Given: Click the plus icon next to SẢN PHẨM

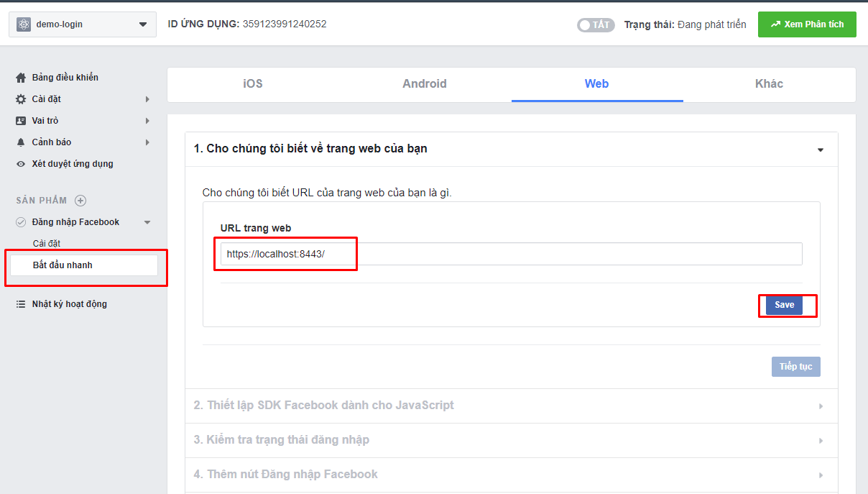Looking at the screenshot, I should 80,201.
